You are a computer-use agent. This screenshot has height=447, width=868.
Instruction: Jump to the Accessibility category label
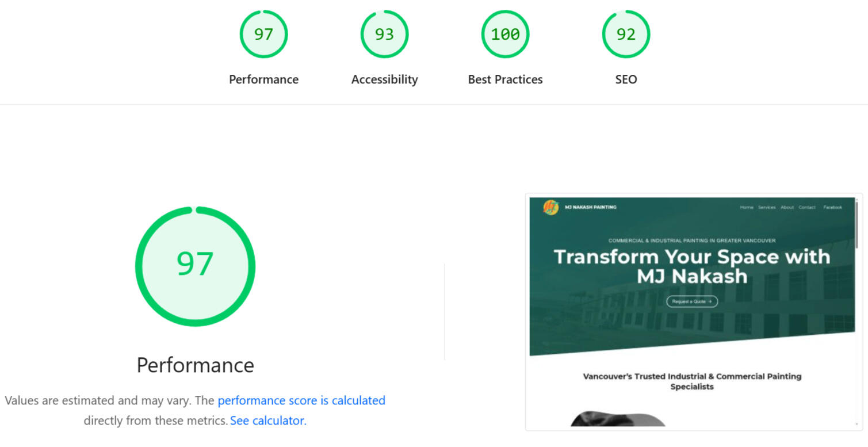point(384,79)
